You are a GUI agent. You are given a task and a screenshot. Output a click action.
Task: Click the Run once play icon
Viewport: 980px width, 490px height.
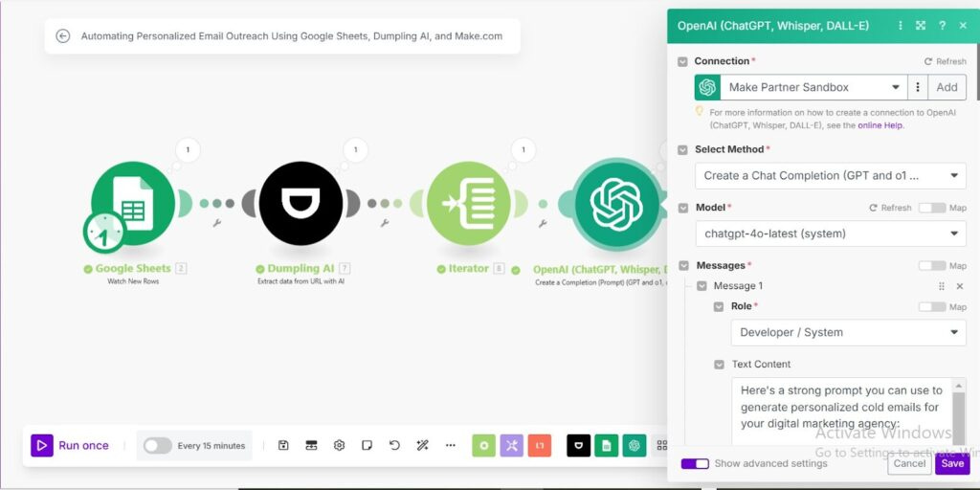coord(42,446)
